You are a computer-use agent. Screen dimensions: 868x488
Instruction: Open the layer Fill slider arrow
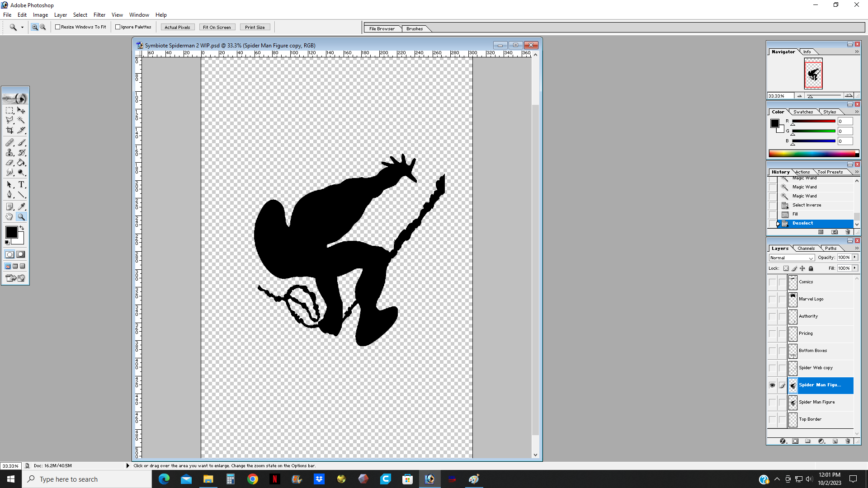pos(855,268)
